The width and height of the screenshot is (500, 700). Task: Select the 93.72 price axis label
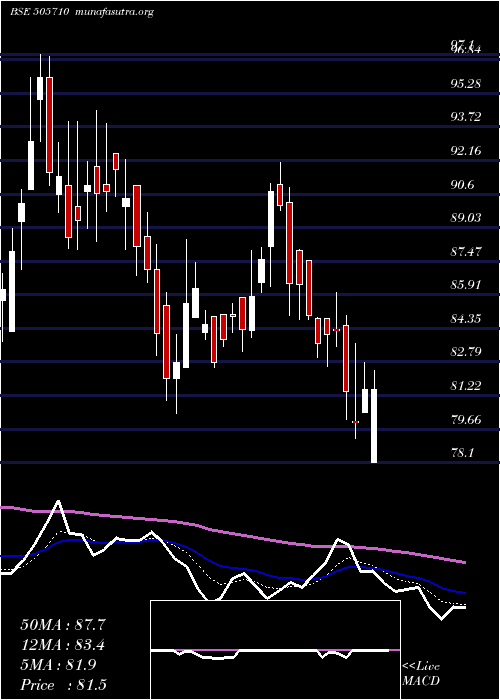466,117
